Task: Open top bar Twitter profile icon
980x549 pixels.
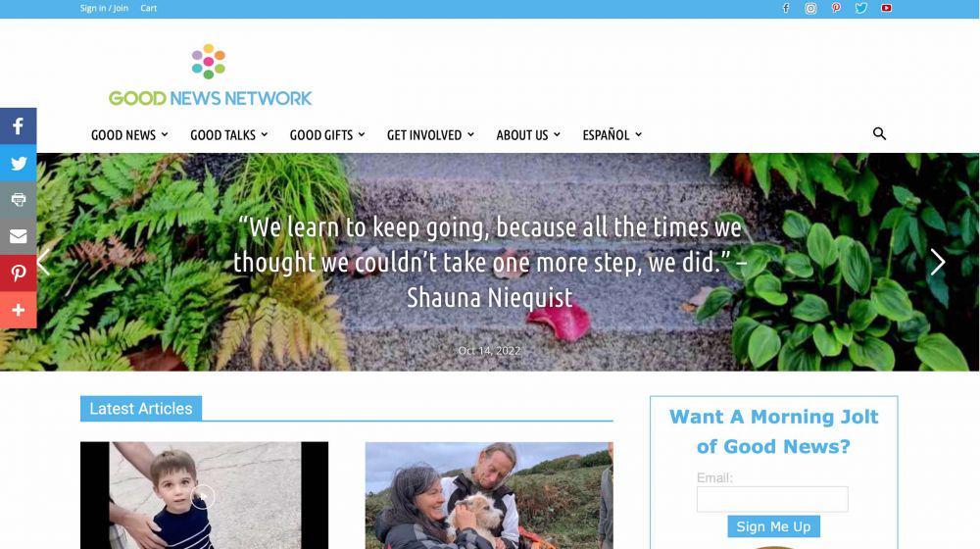Action: (861, 8)
